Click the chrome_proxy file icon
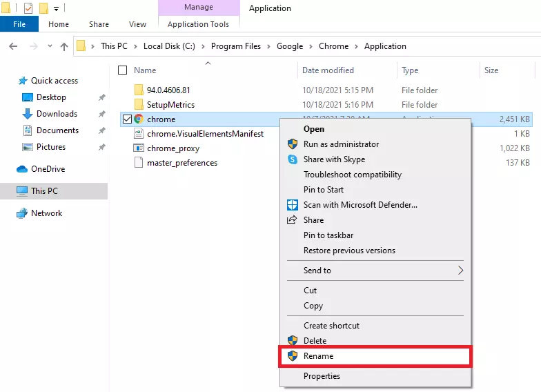This screenshot has height=392, width=541. tap(139, 148)
